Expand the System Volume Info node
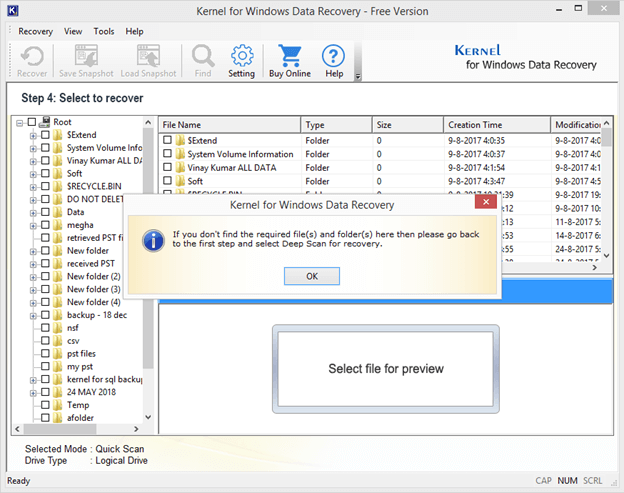 tap(33, 149)
